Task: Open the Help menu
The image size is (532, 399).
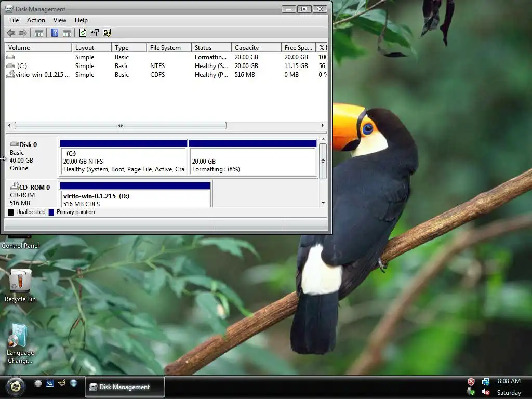Action: (81, 20)
